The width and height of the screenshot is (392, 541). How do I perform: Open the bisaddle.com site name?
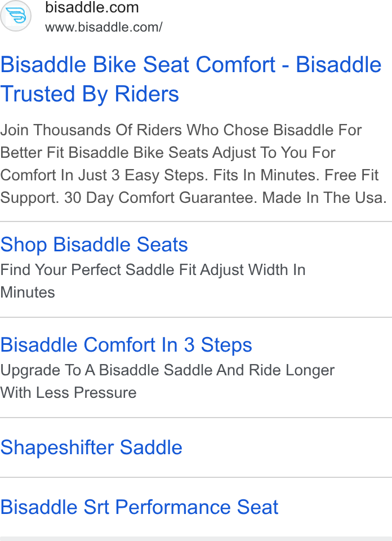pos(92,7)
